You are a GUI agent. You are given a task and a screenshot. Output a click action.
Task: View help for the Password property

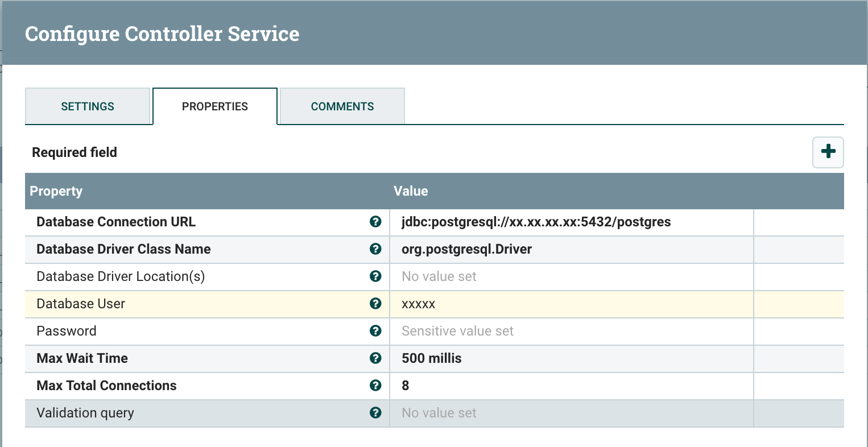coord(375,331)
